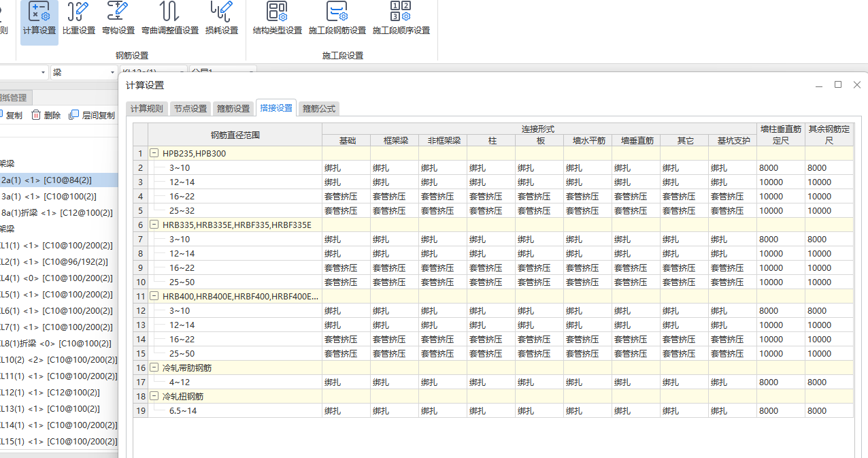The image size is (868, 458).
Task: Select 2a(1) [C10@84(2)] highlighted item
Action: point(59,180)
